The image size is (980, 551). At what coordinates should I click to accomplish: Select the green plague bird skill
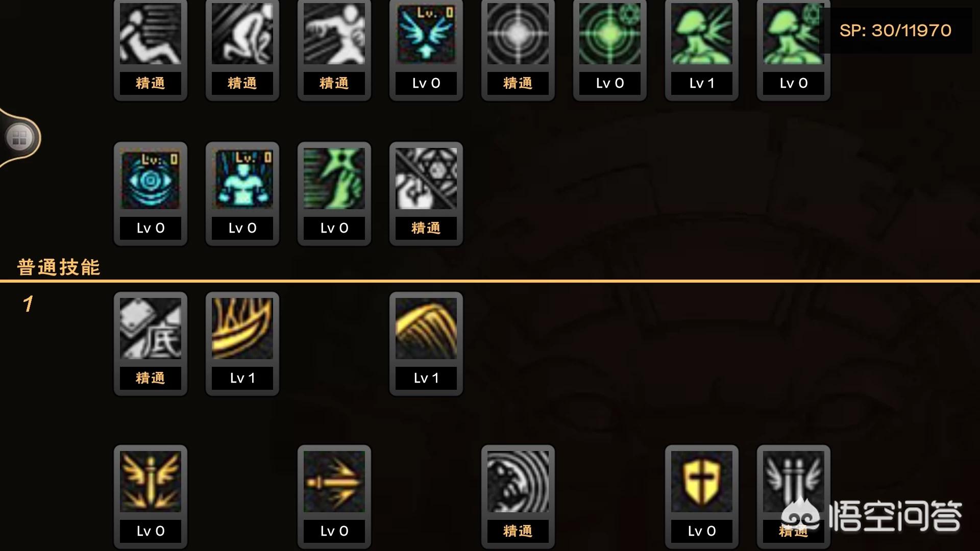[334, 194]
